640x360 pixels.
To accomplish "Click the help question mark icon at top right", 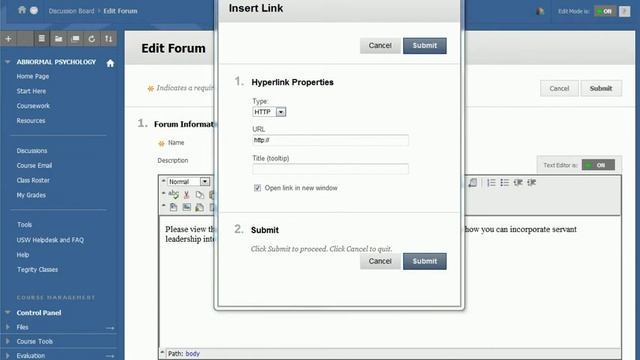I will point(624,11).
